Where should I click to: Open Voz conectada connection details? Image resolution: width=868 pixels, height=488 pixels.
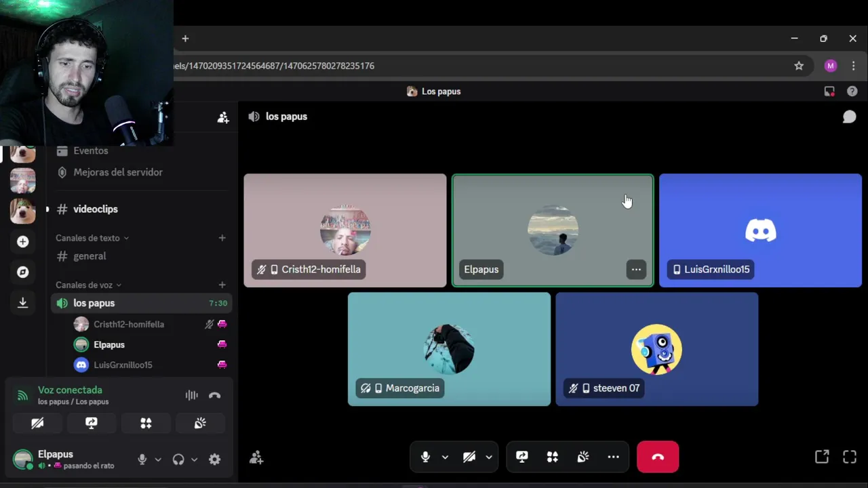(70, 390)
